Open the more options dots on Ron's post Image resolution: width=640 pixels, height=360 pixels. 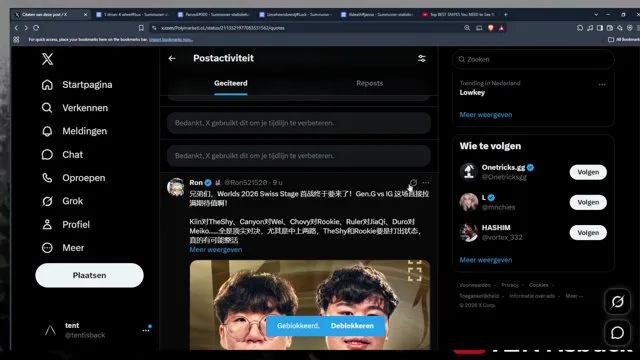pyautogui.click(x=426, y=182)
